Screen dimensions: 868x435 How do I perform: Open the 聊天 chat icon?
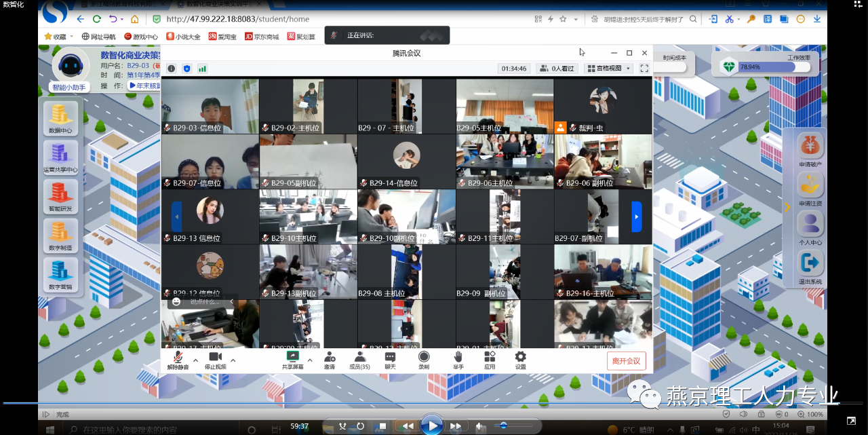[x=390, y=360]
